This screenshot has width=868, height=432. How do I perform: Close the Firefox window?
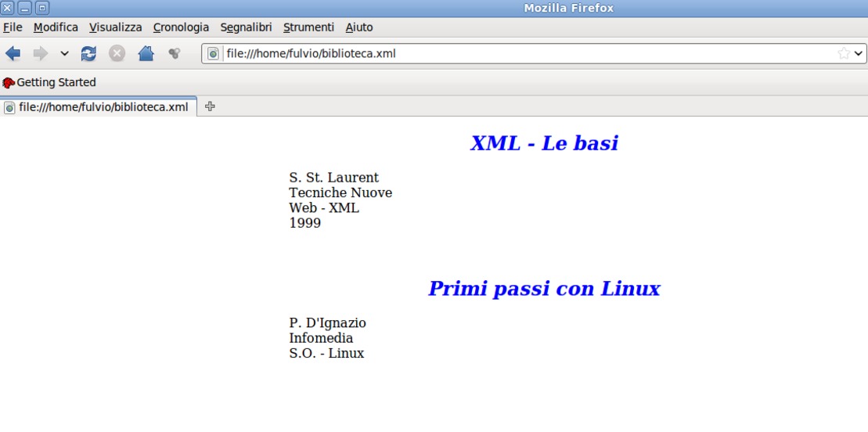pyautogui.click(x=8, y=9)
